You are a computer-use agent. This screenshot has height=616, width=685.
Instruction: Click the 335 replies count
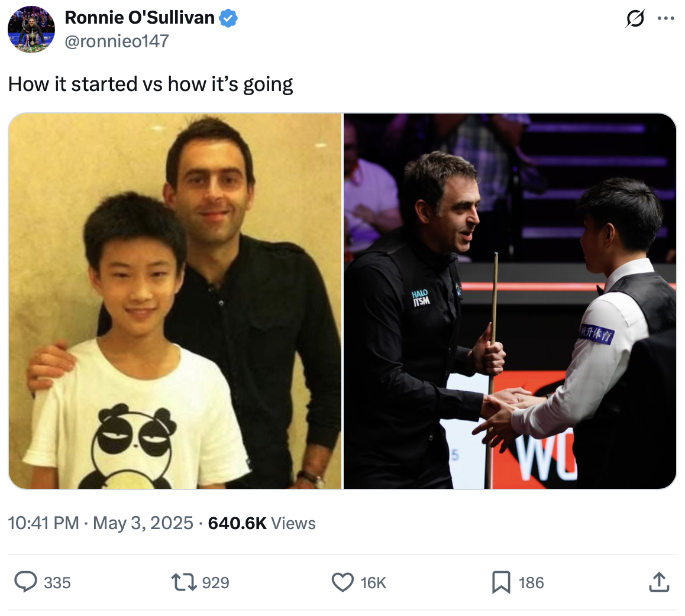pyautogui.click(x=57, y=583)
